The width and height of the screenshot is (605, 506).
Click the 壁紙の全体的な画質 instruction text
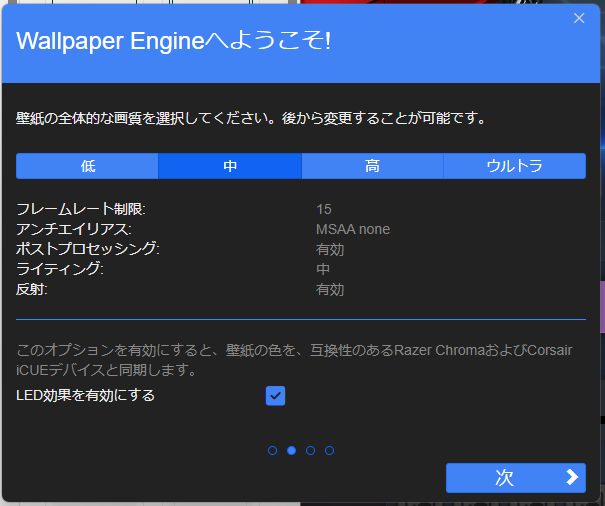pyautogui.click(x=251, y=118)
